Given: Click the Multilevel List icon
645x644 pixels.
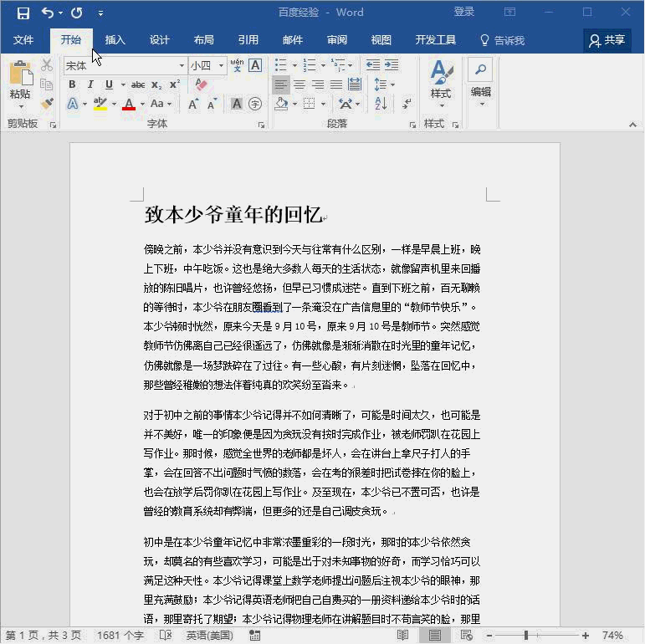Looking at the screenshot, I should click(339, 65).
